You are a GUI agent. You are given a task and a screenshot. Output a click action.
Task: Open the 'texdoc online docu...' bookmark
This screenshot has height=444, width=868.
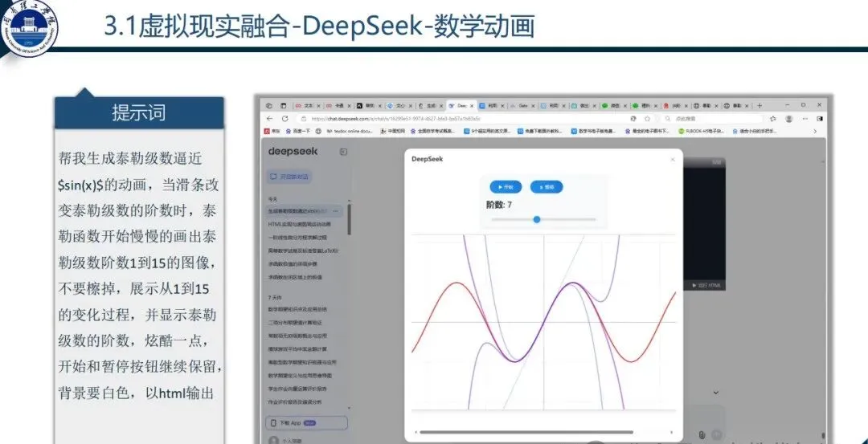click(x=350, y=131)
